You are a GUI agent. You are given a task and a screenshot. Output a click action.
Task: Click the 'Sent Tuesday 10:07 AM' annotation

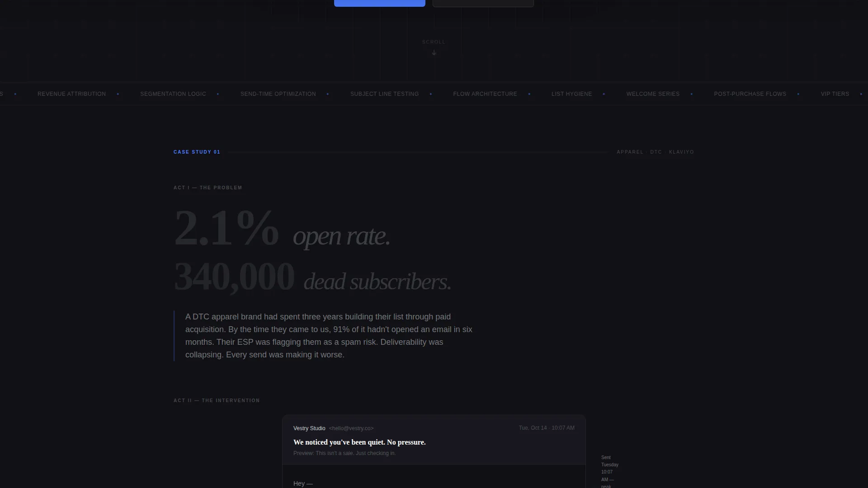coord(610,471)
